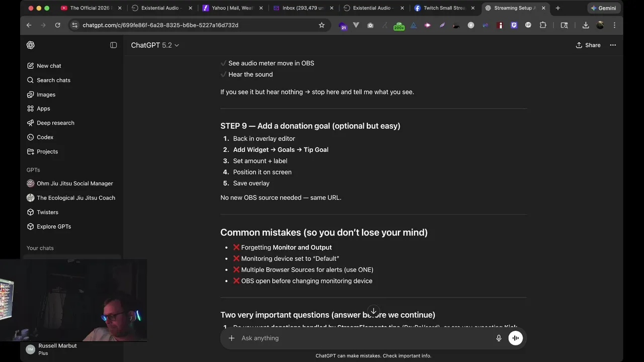This screenshot has width=644, height=362.
Task: Click the scroll-to-bottom arrow button
Action: click(373, 311)
